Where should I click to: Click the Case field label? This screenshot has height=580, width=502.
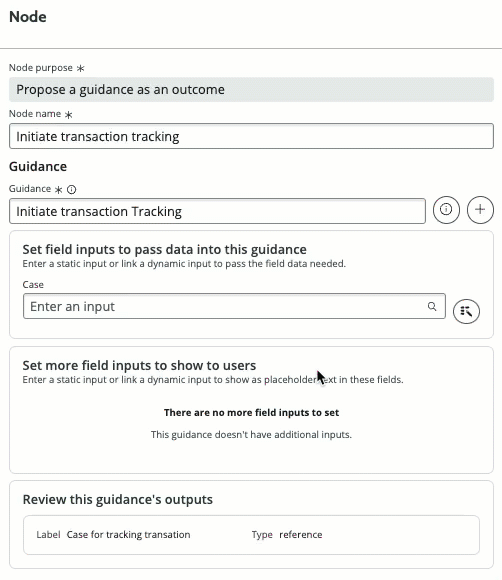33,284
